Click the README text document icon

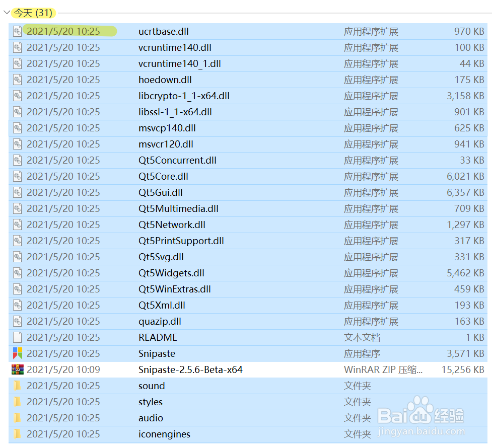click(18, 337)
